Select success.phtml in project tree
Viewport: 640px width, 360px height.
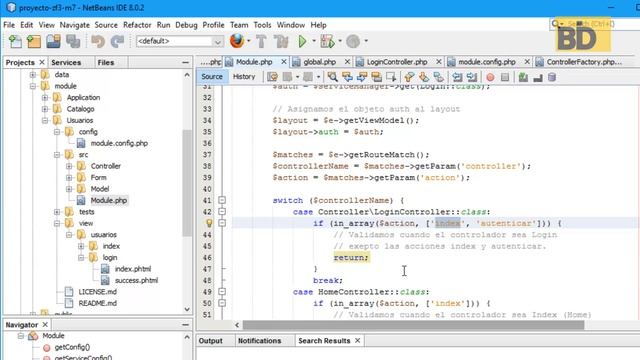tap(136, 280)
